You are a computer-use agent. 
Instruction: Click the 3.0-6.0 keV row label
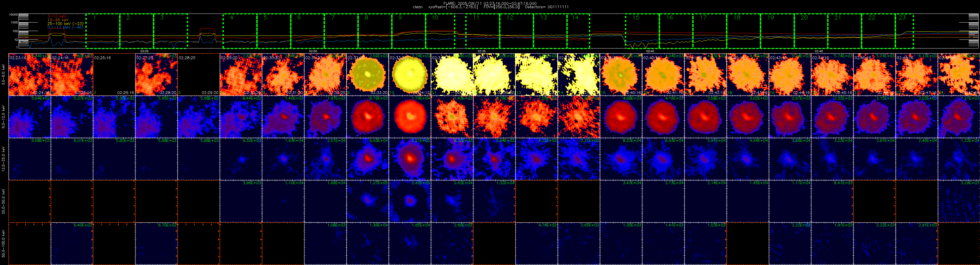4,74
